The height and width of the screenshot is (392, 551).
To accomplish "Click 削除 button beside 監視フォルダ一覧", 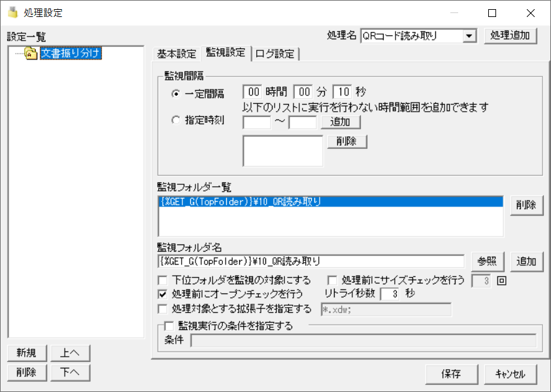I will tap(526, 205).
